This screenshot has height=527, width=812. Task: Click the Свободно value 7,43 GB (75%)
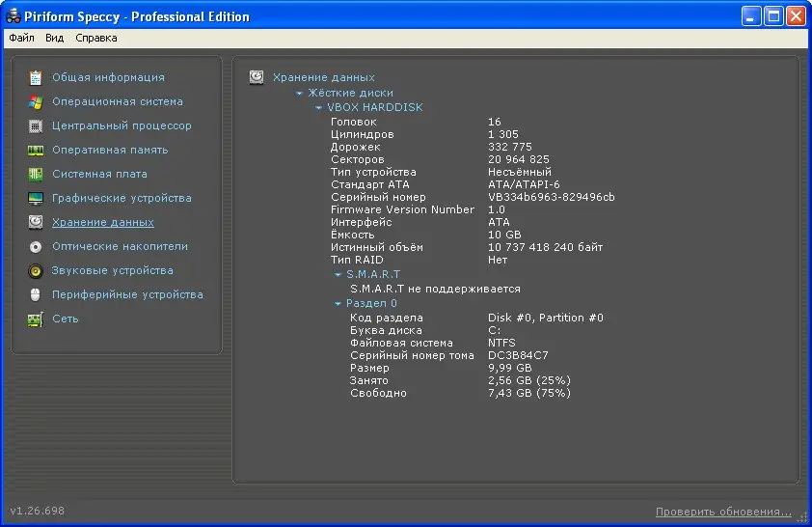click(x=529, y=393)
